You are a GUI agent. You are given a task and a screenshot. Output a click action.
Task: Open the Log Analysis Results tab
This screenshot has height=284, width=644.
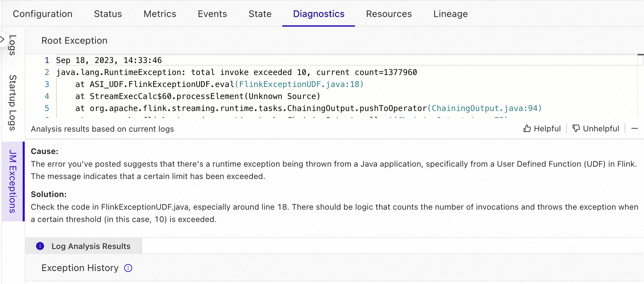[x=83, y=246]
